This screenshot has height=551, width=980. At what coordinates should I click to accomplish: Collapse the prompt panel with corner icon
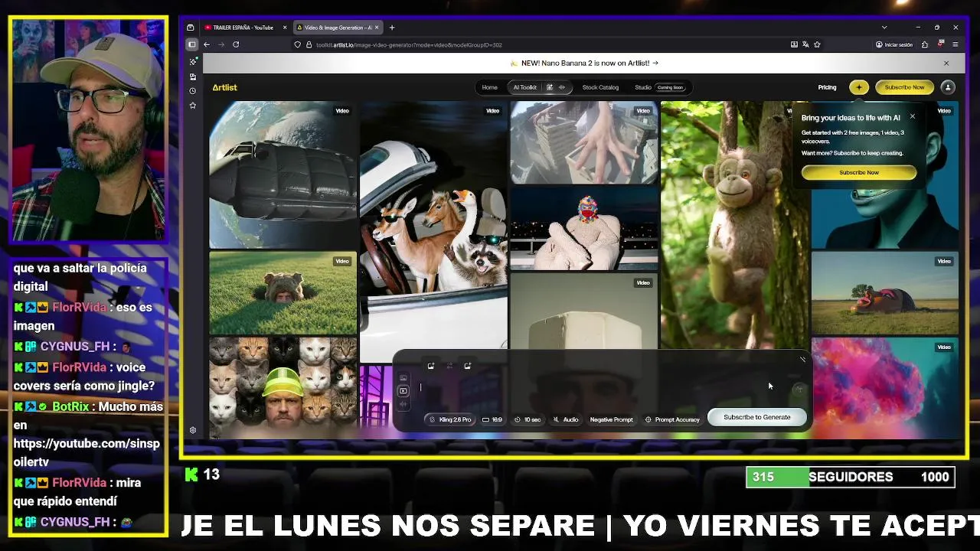pos(802,359)
